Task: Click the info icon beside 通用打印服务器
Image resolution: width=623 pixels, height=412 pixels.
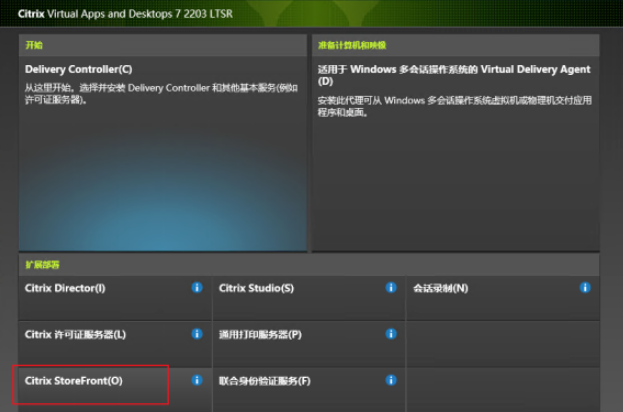Action: point(391,334)
